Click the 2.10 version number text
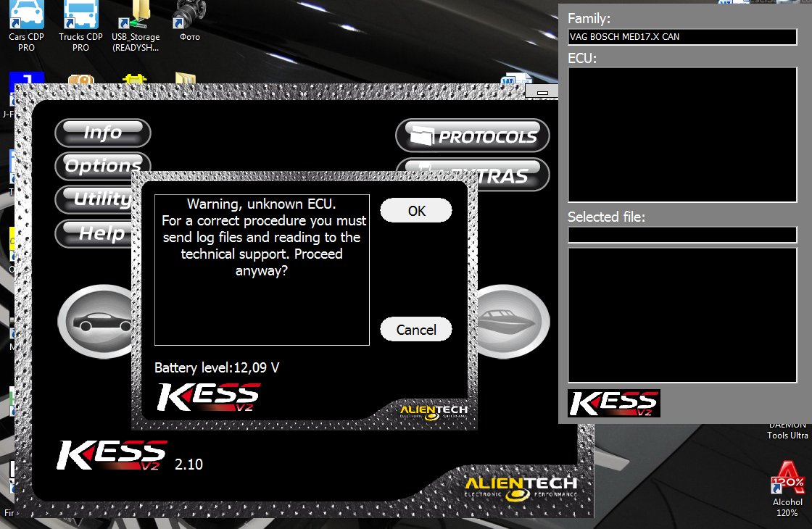Viewport: 812px width, 529px height. click(x=188, y=465)
